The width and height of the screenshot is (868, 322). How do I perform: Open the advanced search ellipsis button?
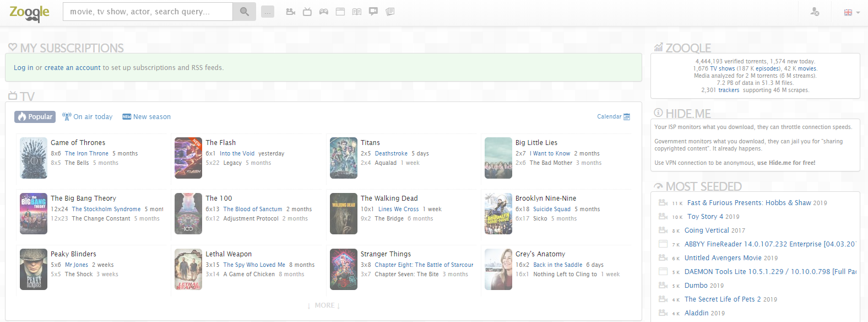click(x=268, y=12)
